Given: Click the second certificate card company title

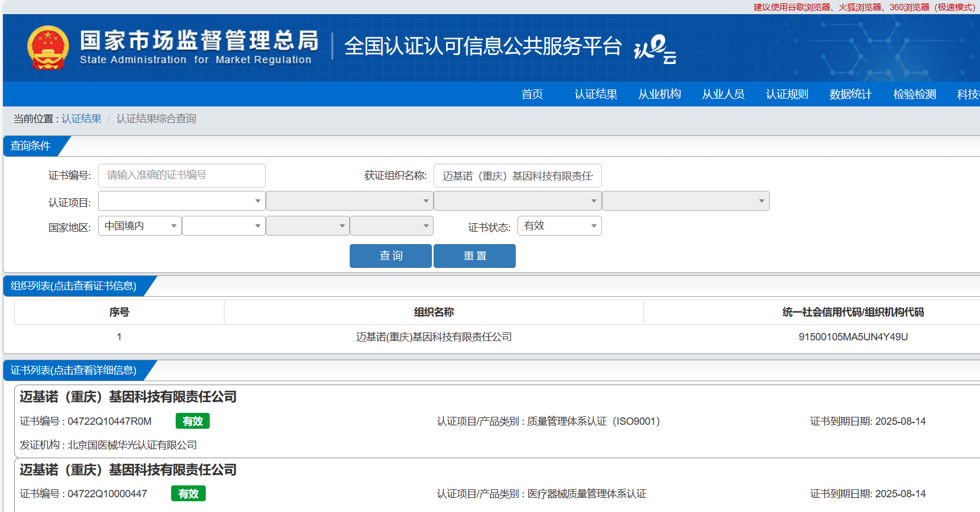Looking at the screenshot, I should click(128, 470).
